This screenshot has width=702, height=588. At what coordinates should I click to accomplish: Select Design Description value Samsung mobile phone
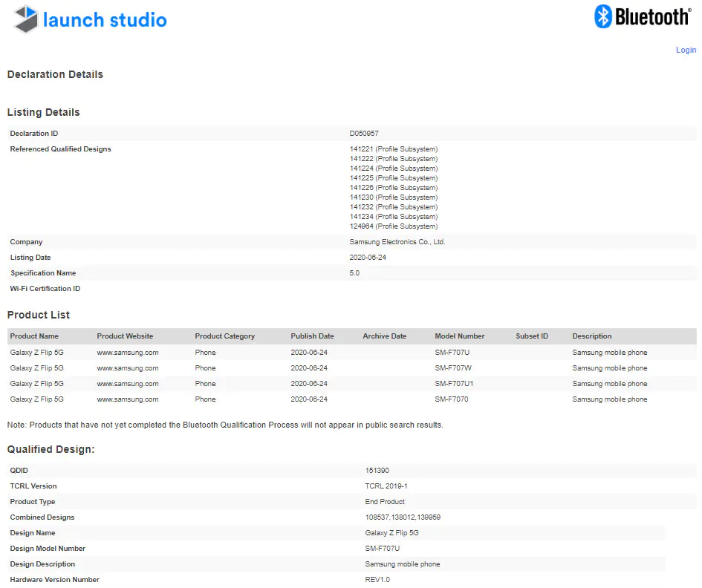403,564
